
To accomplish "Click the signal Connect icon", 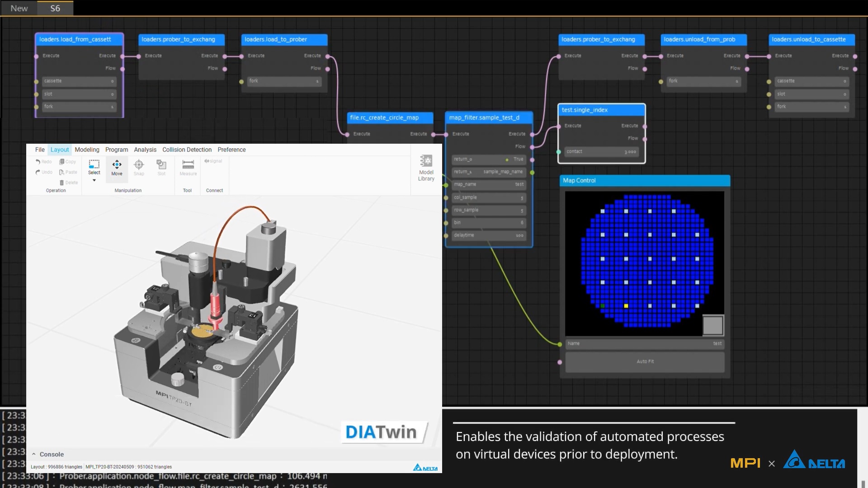I will click(x=213, y=161).
